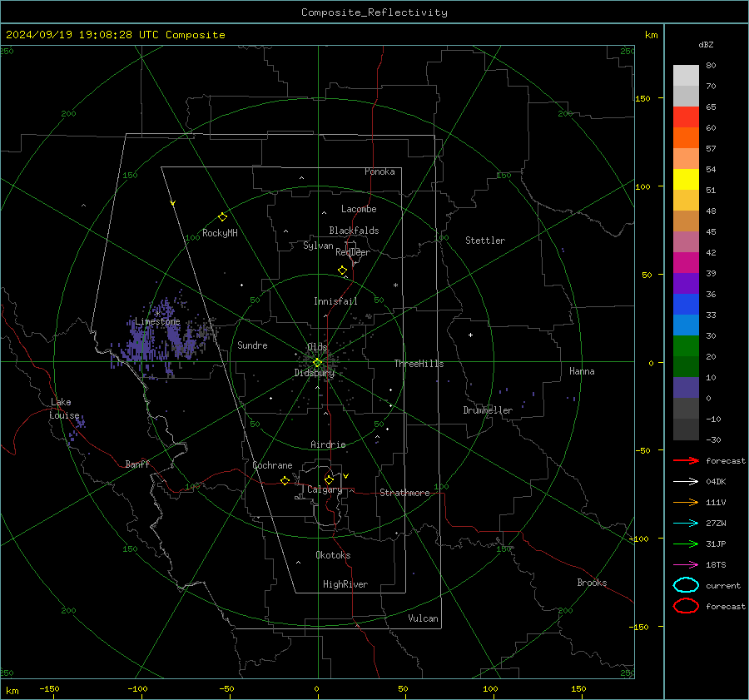
Task: Select the red 'forecast' ellipse legend icon
Action: click(x=686, y=606)
